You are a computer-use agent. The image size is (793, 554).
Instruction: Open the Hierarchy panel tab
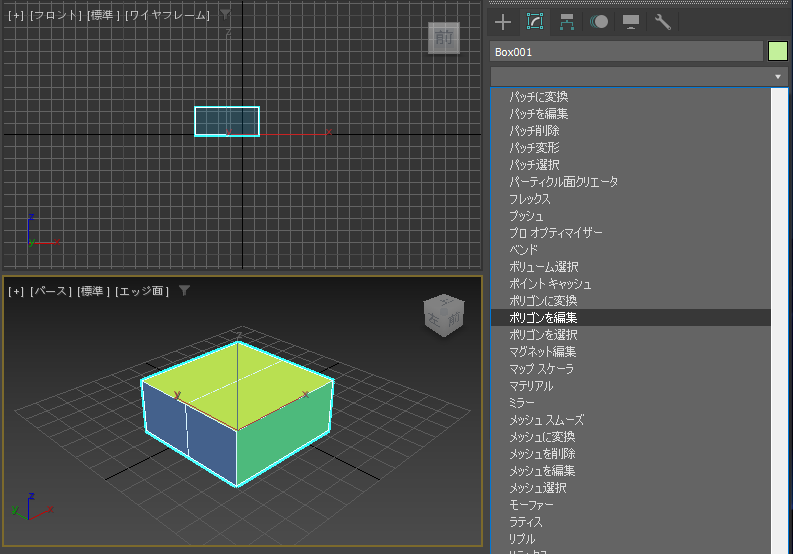pyautogui.click(x=567, y=22)
